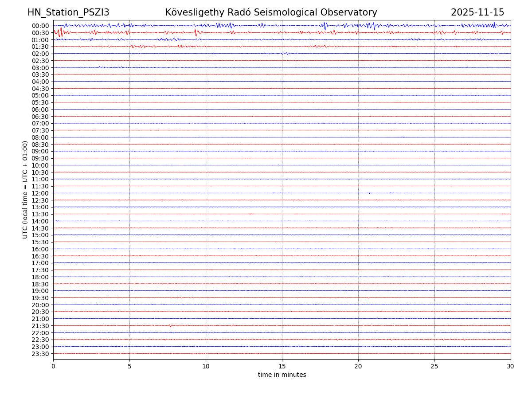Click the 03:00 row time label
Viewport: 532px width, 399px height.
[x=40, y=68]
